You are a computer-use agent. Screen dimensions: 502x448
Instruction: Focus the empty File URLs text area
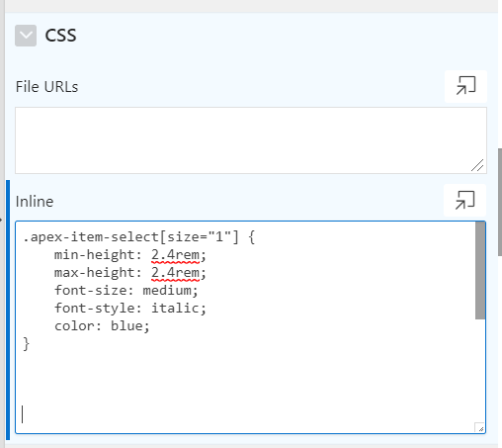(x=251, y=140)
